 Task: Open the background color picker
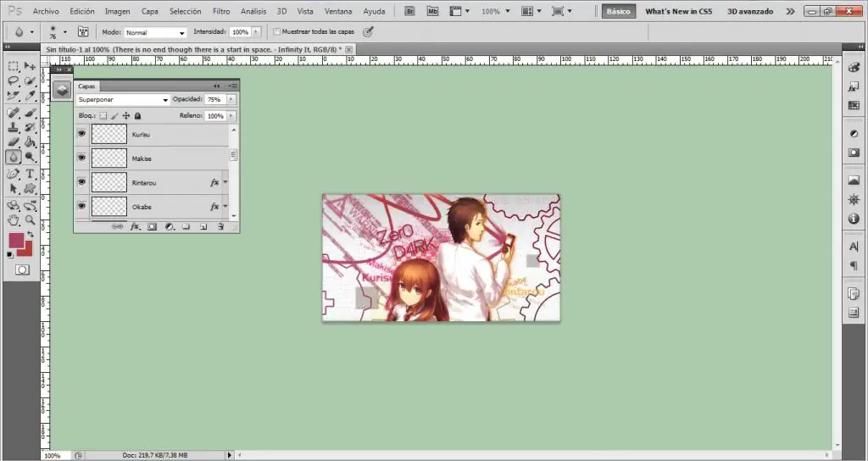(x=28, y=251)
